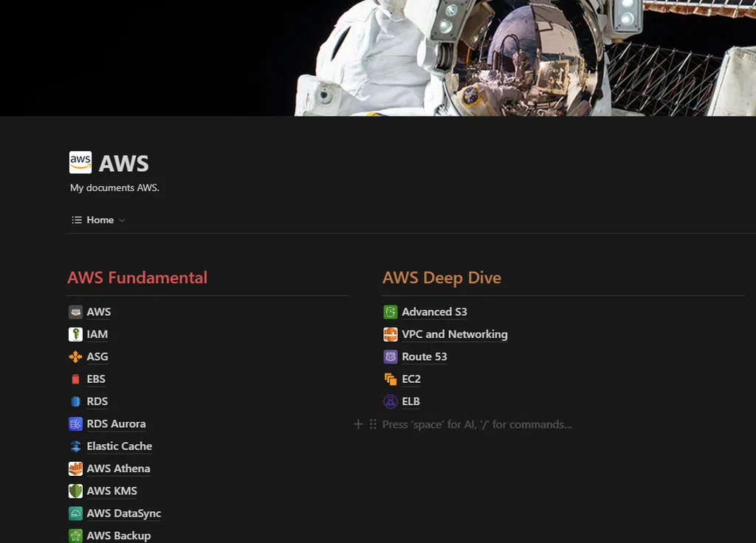
Task: Click the AWS Athena icon
Action: pos(76,468)
